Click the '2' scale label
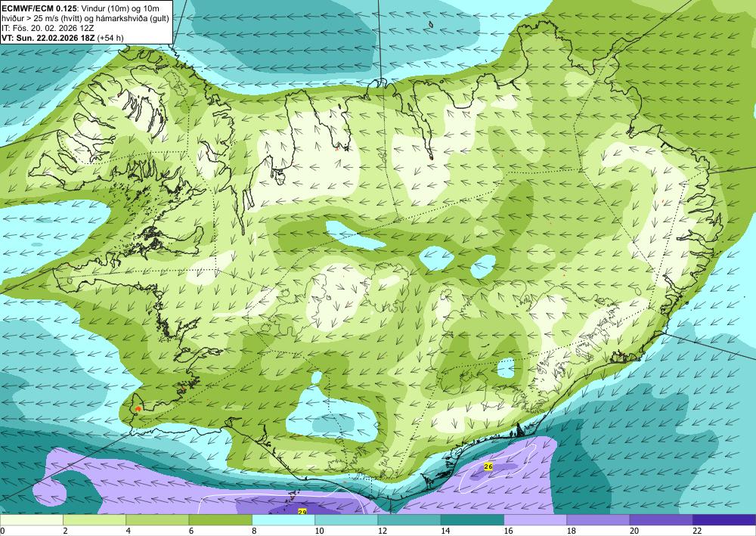The image size is (756, 536). 65,531
